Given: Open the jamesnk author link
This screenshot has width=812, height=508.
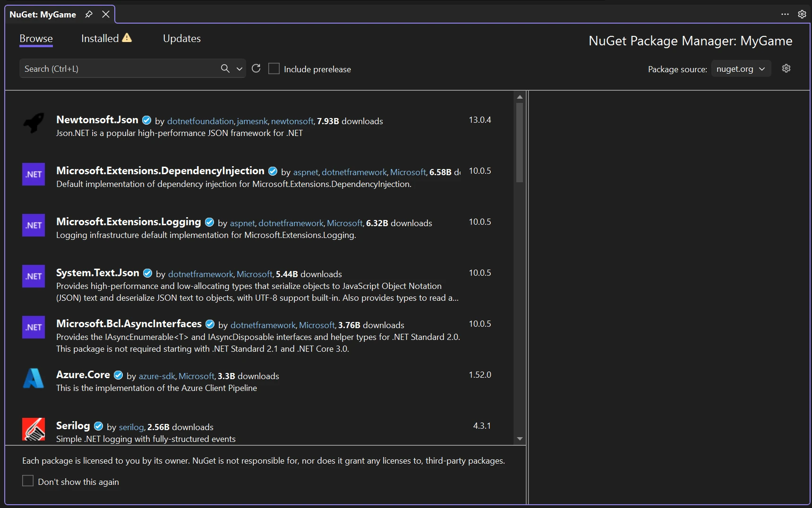Looking at the screenshot, I should [x=252, y=121].
